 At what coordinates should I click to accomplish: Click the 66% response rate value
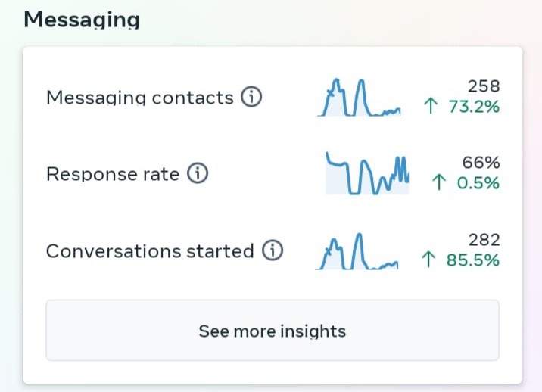coord(481,162)
